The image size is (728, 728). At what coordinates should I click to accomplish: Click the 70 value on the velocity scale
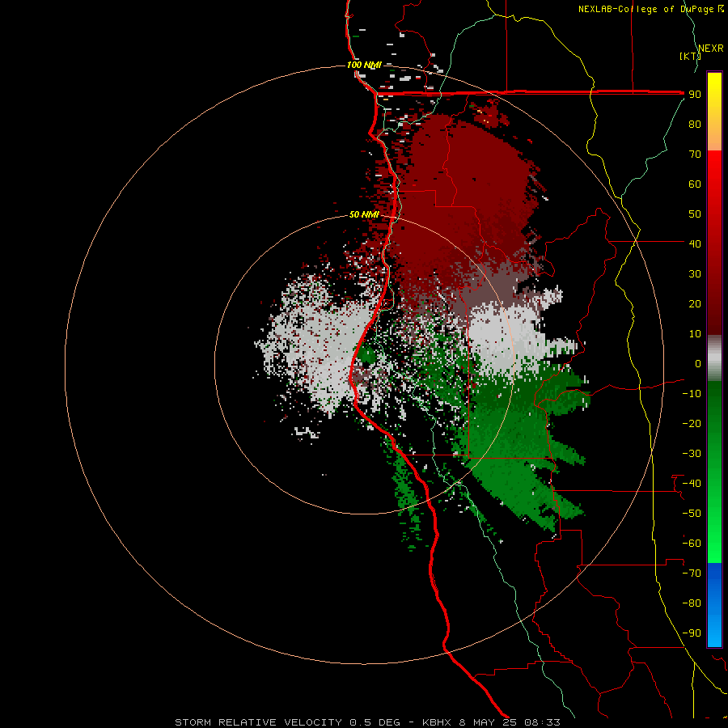[695, 154]
